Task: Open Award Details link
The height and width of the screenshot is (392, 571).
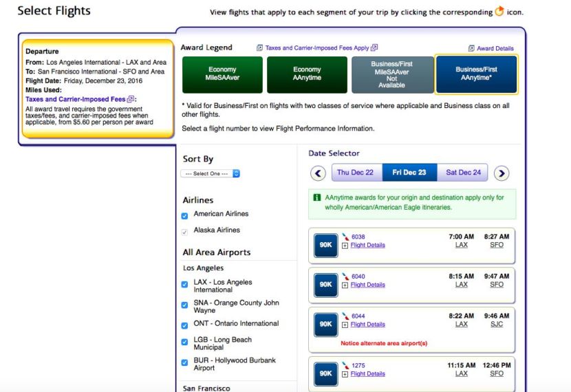Action: click(495, 48)
